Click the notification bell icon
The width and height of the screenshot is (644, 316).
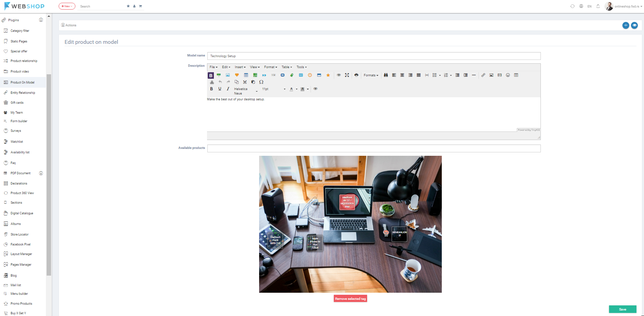point(598,6)
